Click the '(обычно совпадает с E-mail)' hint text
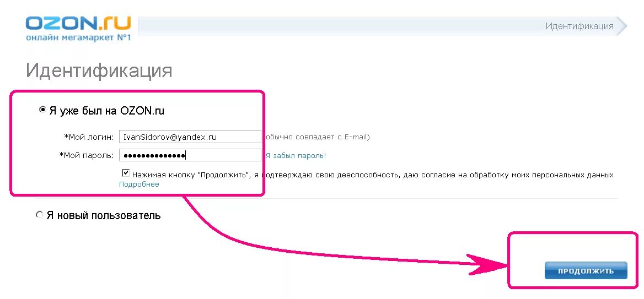Image resolution: width=644 pixels, height=299 pixels. click(x=316, y=137)
